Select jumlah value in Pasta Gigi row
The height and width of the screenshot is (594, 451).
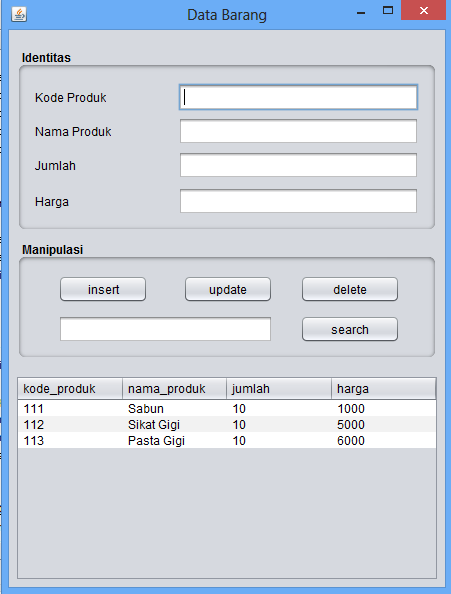coord(279,440)
